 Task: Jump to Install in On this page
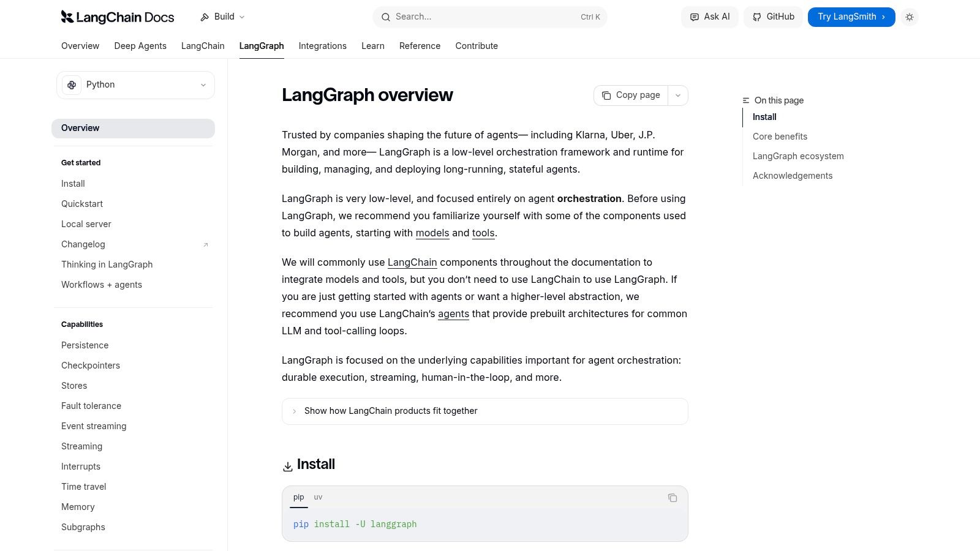[x=764, y=117]
